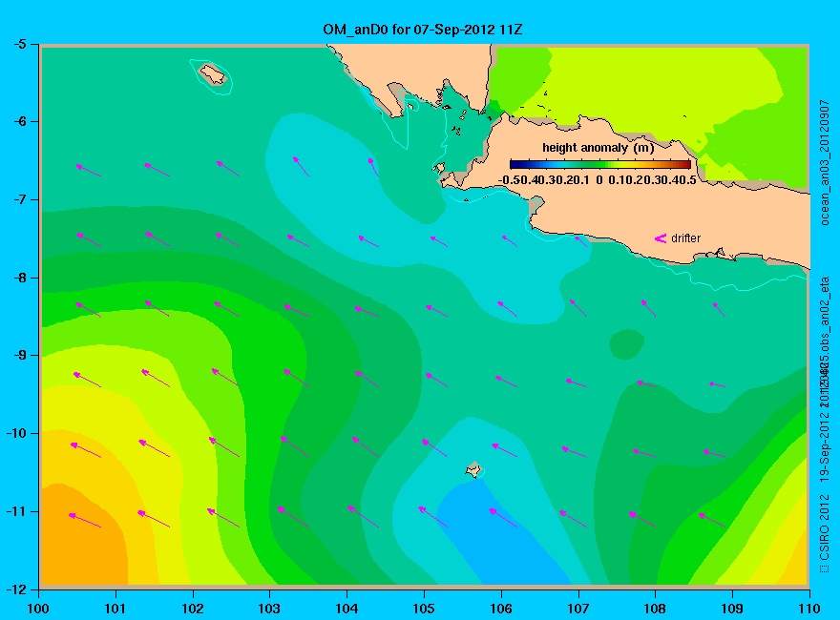Select the 'drifter' legend text
The height and width of the screenshot is (620, 840).
pyautogui.click(x=685, y=238)
